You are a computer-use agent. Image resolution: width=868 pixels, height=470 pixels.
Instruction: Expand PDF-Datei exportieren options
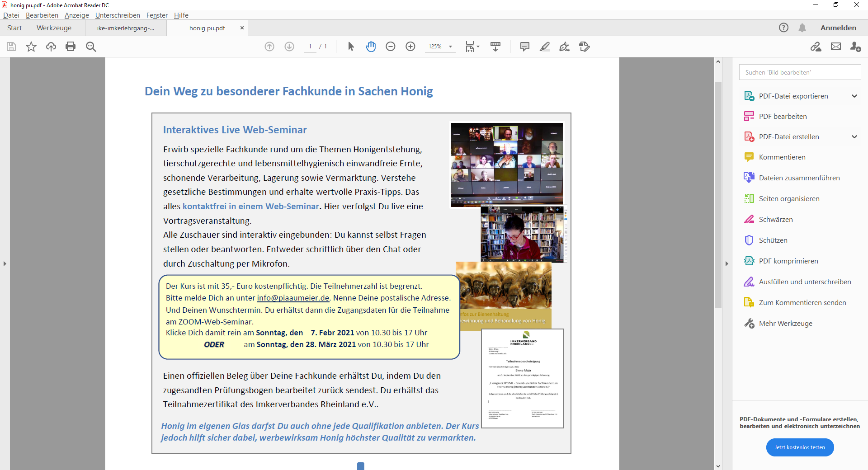coord(854,96)
